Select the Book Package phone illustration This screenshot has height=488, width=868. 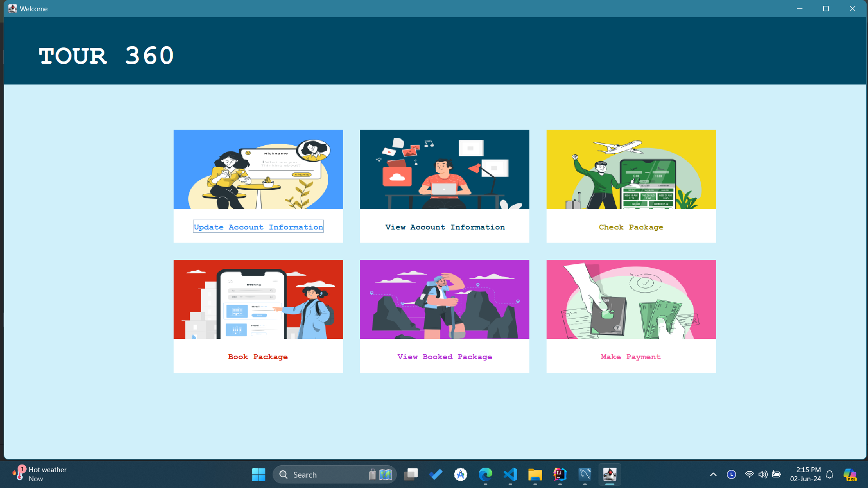pos(258,299)
